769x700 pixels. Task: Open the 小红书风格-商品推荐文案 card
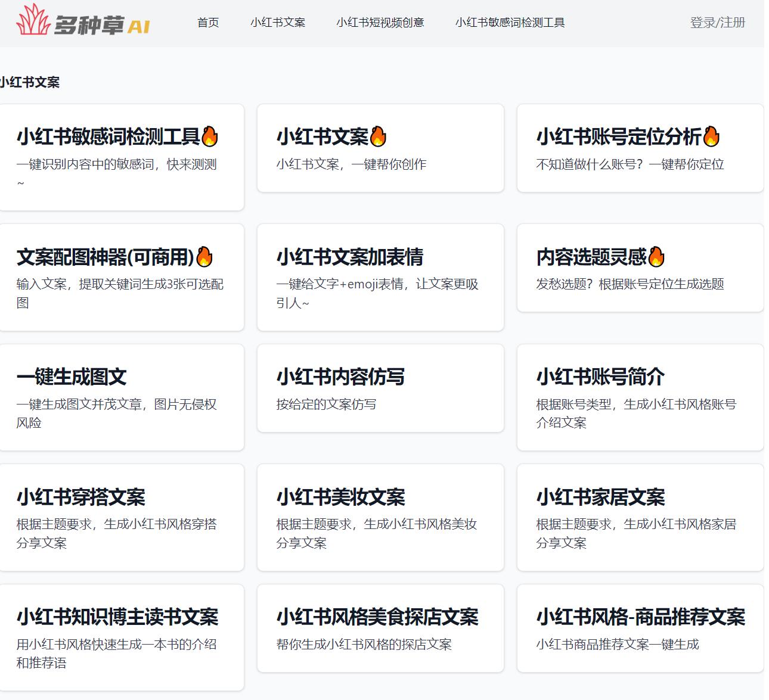640,629
